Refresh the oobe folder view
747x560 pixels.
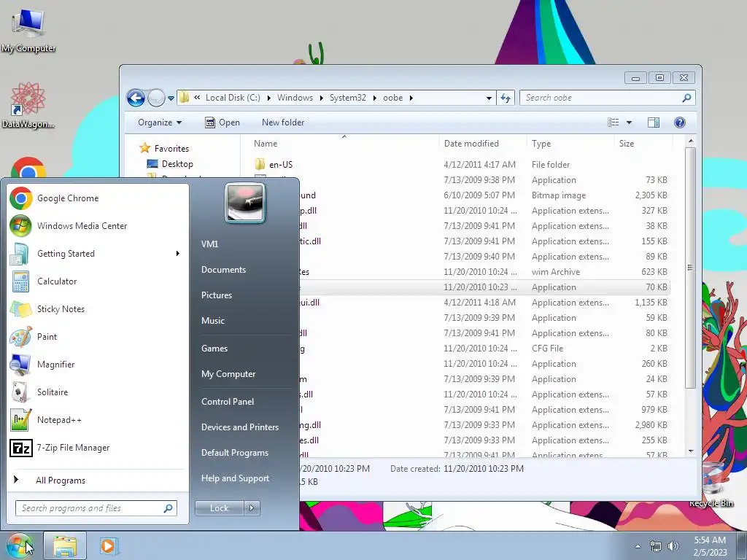point(506,98)
